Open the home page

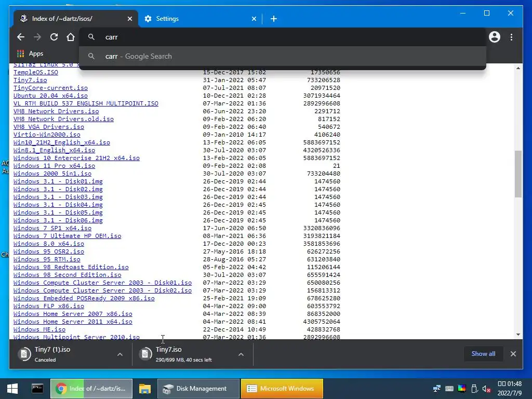(x=71, y=37)
